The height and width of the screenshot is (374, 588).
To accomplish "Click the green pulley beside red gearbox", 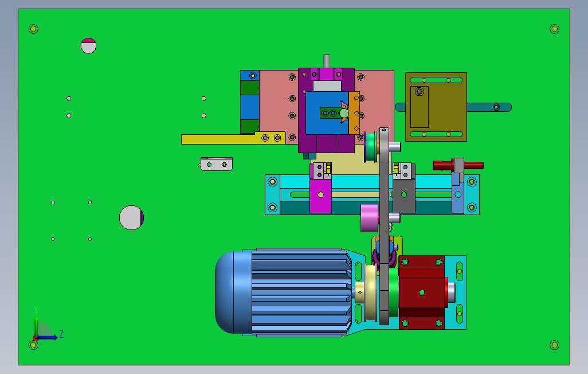I will tap(393, 292).
